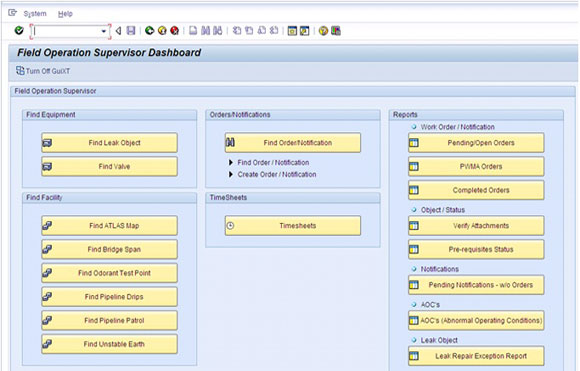580x371 pixels.
Task: Click the Leak Object section label
Action: click(439, 340)
